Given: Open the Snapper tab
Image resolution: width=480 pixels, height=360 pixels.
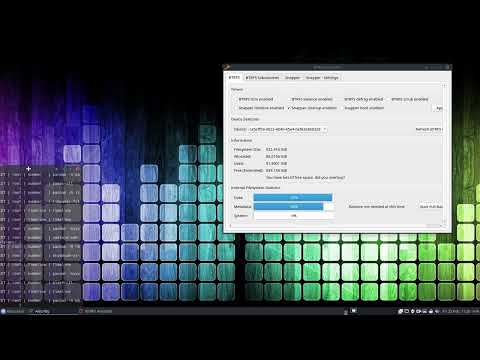Looking at the screenshot, I should 292,78.
